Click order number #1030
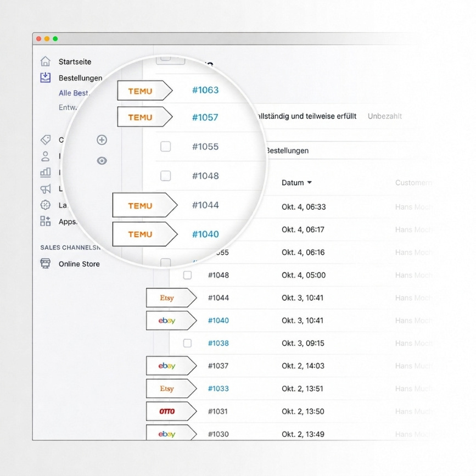 tap(219, 434)
